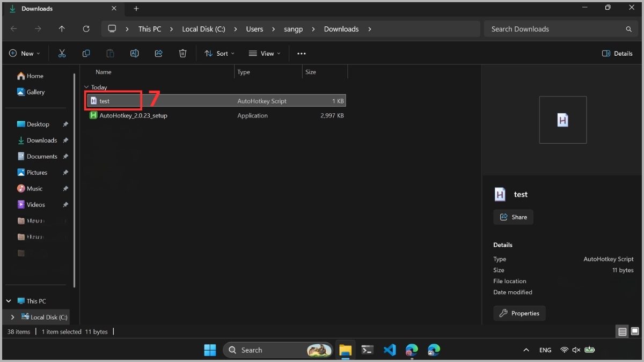The width and height of the screenshot is (644, 362).
Task: Open Terminal from taskbar
Action: [367, 350]
